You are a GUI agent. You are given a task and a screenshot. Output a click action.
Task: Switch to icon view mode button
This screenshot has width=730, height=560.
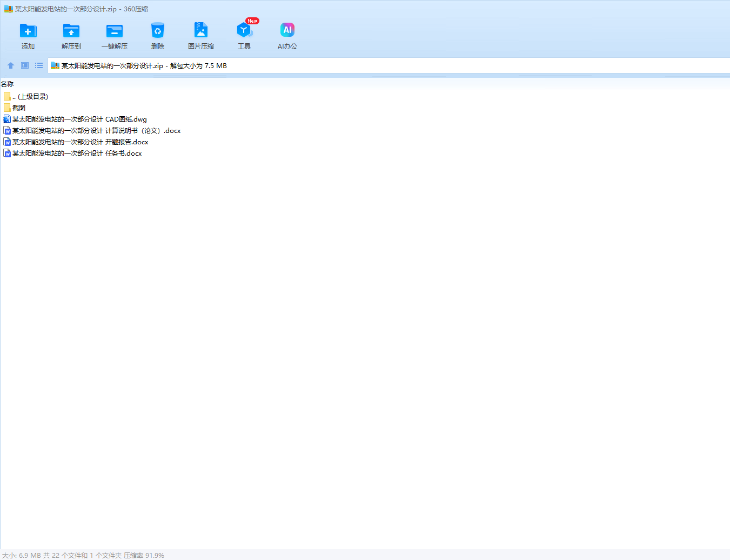pyautogui.click(x=25, y=65)
